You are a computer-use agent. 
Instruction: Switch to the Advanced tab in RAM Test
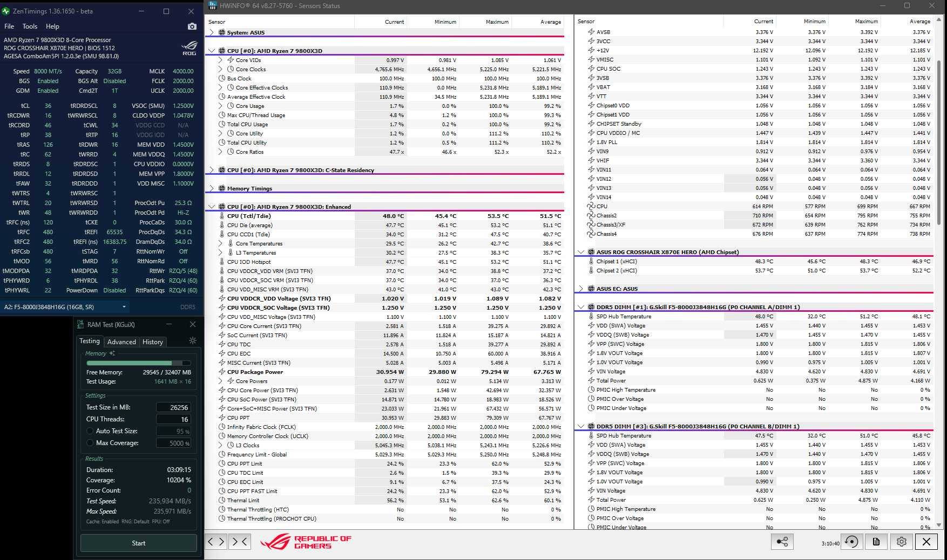[121, 342]
